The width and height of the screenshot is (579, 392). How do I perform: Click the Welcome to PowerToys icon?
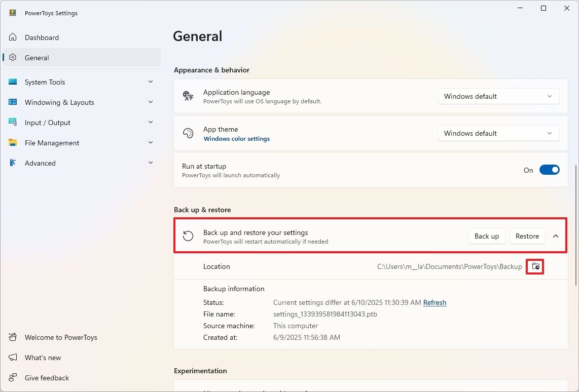12,337
